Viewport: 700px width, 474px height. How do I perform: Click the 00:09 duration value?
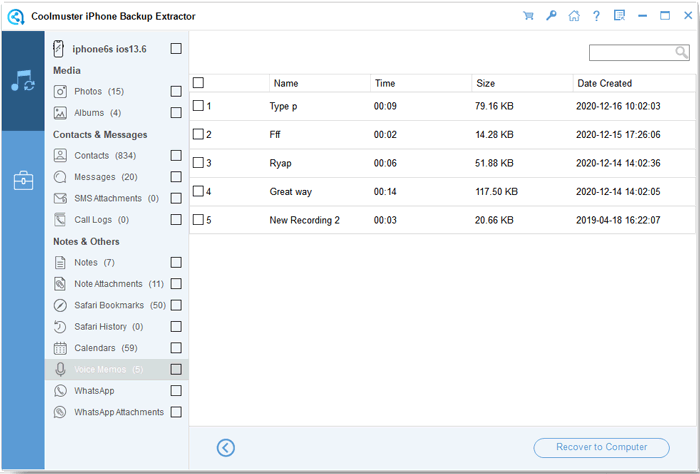pos(385,106)
